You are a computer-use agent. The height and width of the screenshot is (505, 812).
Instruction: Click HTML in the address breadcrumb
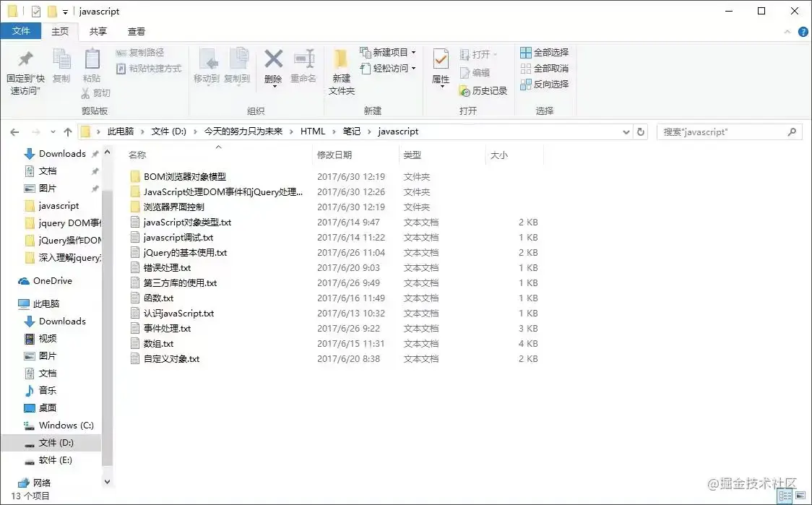coord(313,131)
